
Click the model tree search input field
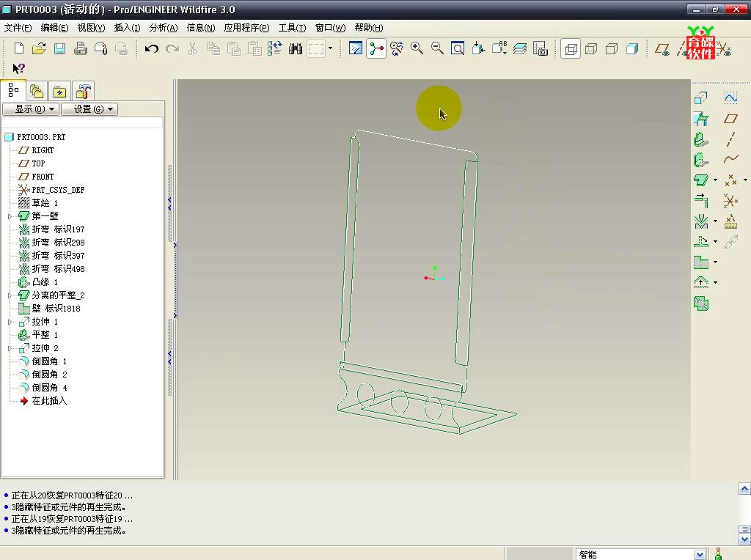pos(82,123)
